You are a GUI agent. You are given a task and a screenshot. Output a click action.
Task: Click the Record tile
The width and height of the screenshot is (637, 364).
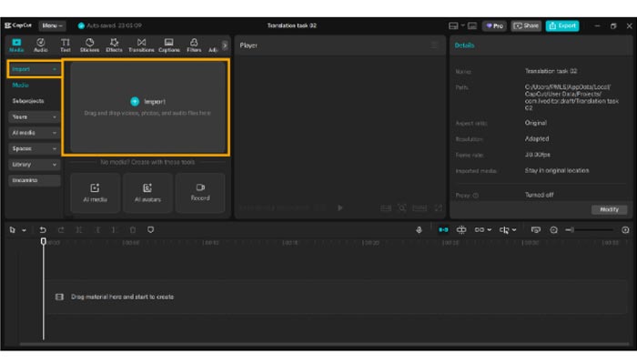199,192
